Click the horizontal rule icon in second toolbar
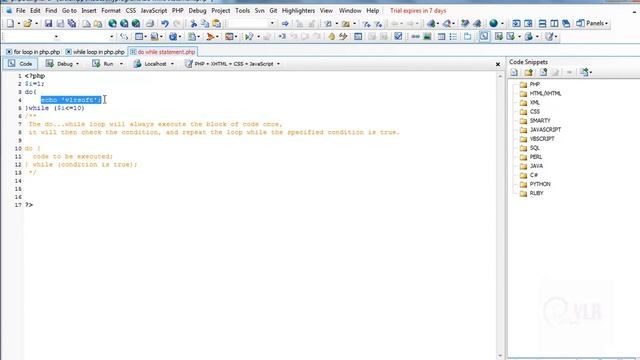 [x=415, y=37]
